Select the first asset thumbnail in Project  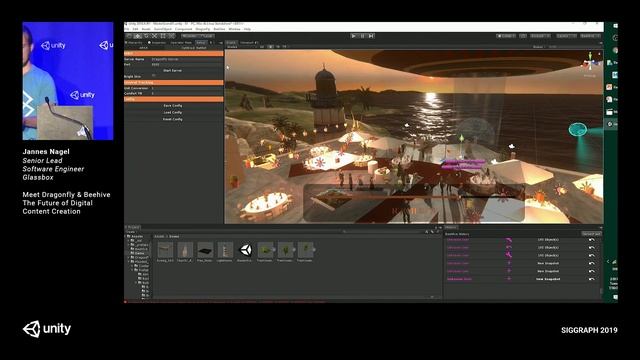pos(165,250)
